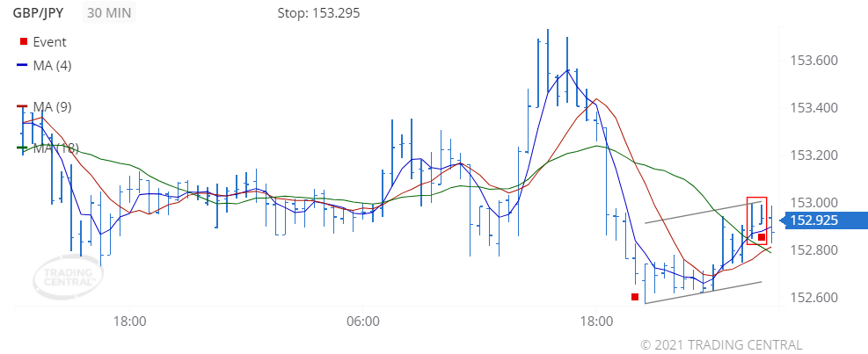The image size is (868, 354).
Task: Click the red Event legend square icon
Action: (x=23, y=42)
